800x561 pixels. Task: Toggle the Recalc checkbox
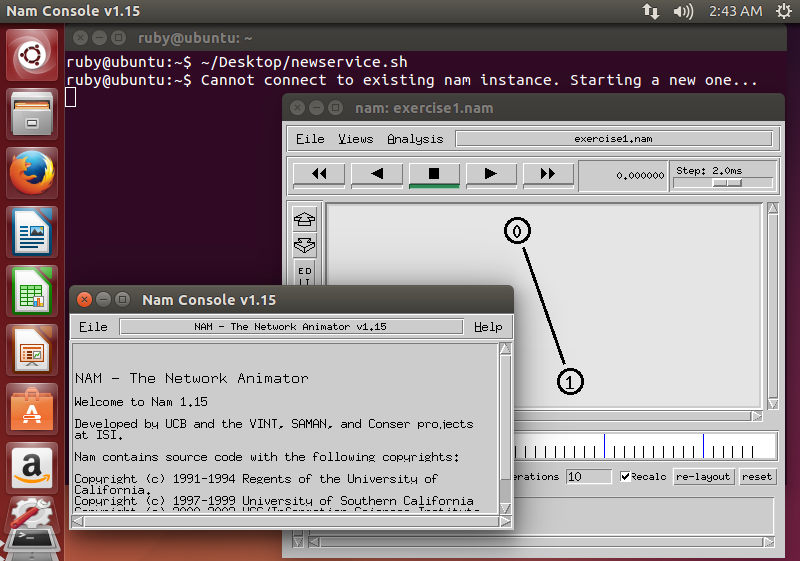(626, 477)
